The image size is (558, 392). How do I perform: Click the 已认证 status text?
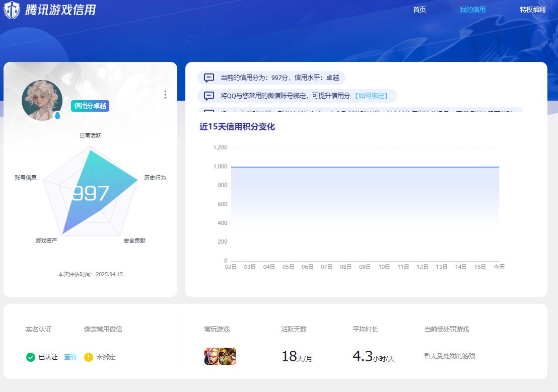(x=48, y=357)
